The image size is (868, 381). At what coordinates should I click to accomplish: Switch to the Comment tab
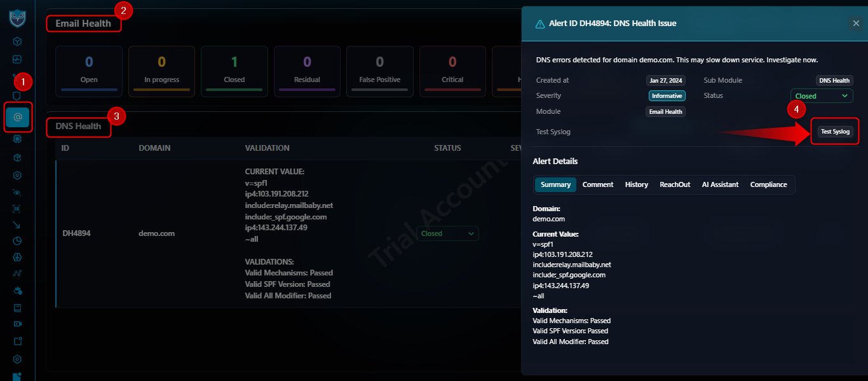(598, 184)
